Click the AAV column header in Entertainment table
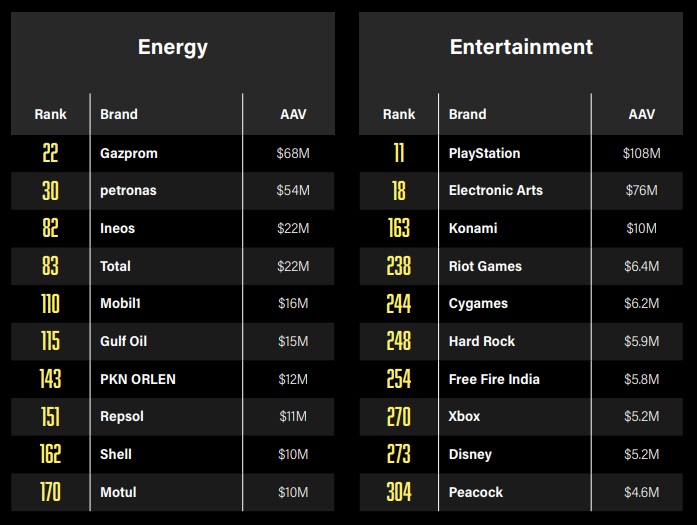The height and width of the screenshot is (525, 697). pos(641,114)
